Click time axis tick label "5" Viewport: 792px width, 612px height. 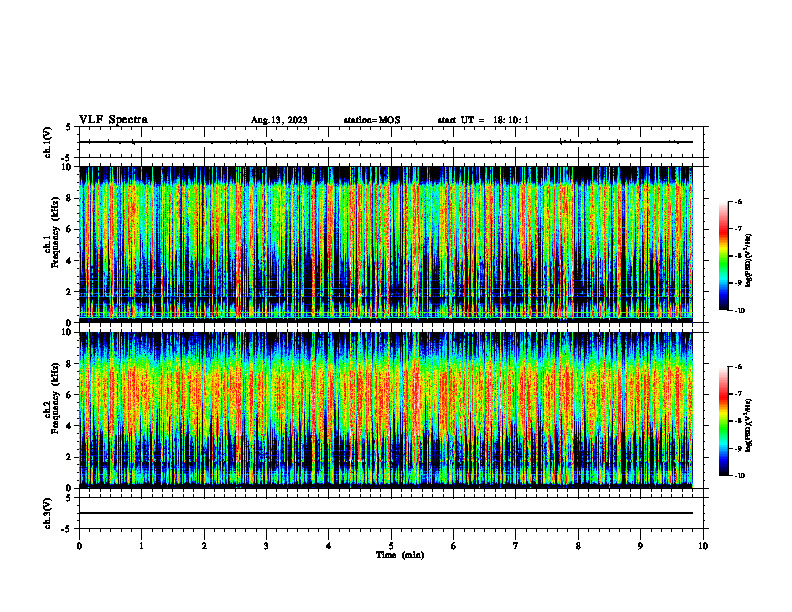click(x=391, y=546)
